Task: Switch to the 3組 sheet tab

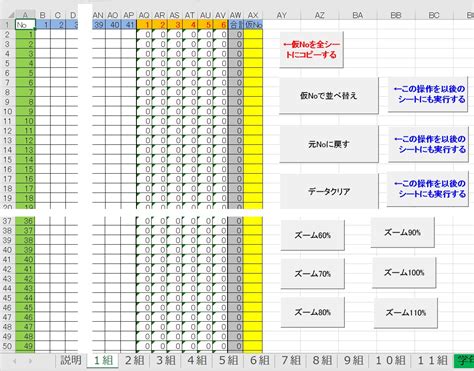Action: click(166, 360)
